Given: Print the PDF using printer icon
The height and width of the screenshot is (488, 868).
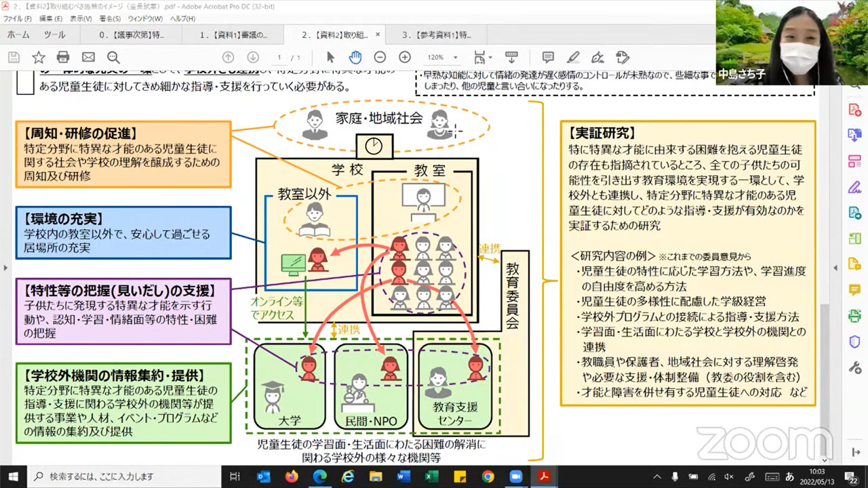Looking at the screenshot, I should 63,58.
